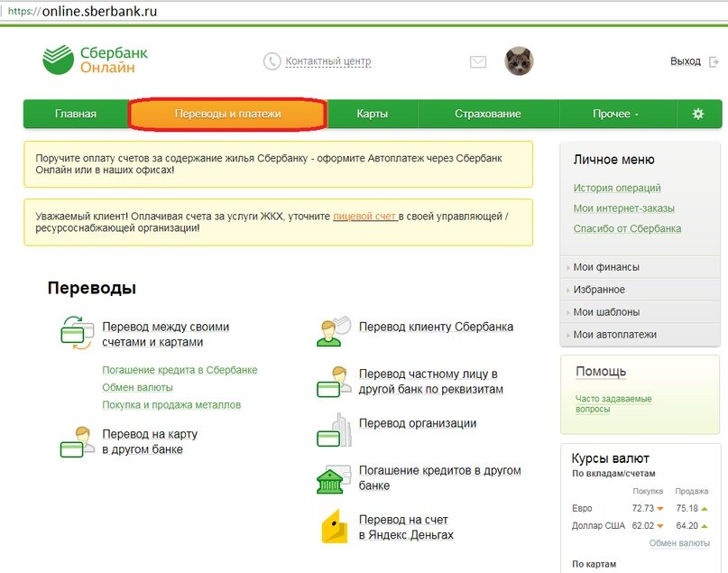Click the Euro buy rate down arrow
728x573 pixels.
(660, 509)
